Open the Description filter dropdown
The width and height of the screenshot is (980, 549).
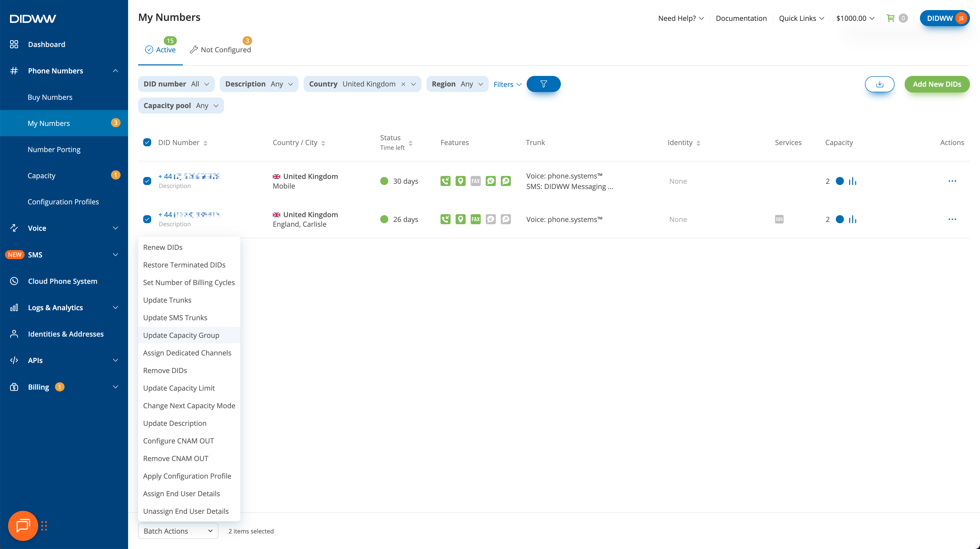pyautogui.click(x=259, y=84)
